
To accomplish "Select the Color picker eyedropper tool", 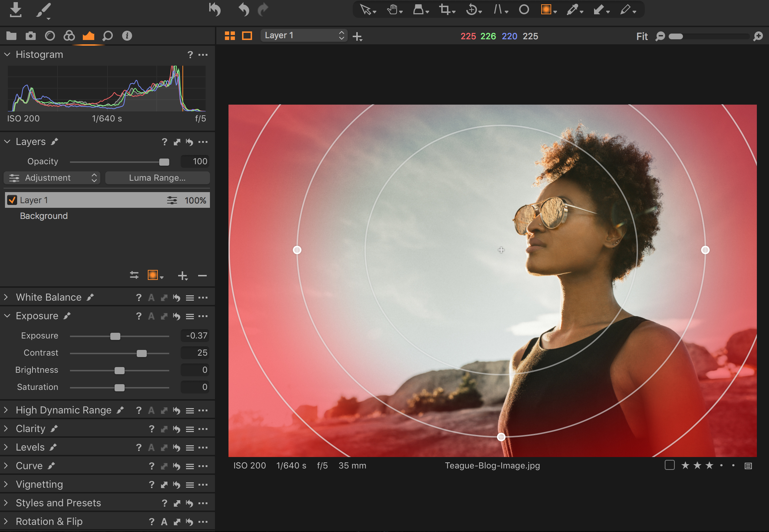I will 574,9.
